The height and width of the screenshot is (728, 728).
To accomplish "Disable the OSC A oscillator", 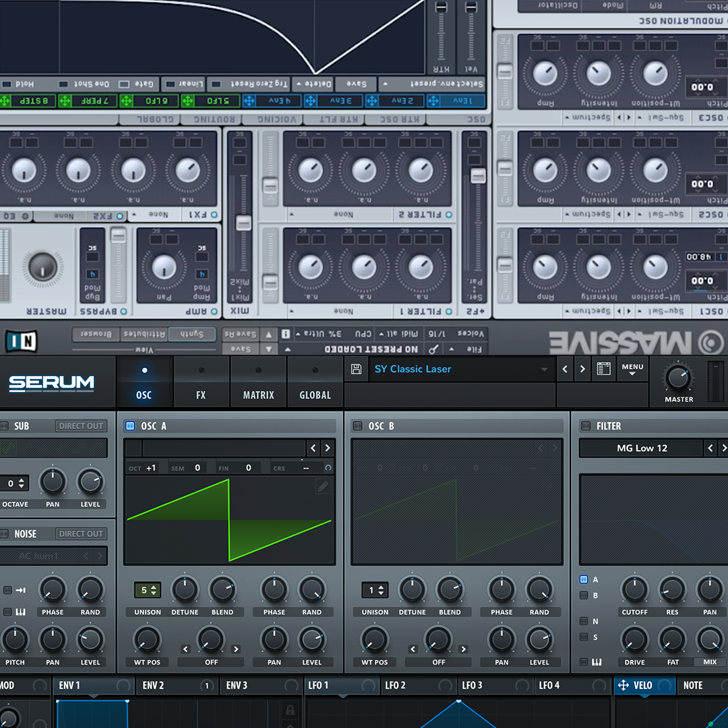I will tap(130, 426).
